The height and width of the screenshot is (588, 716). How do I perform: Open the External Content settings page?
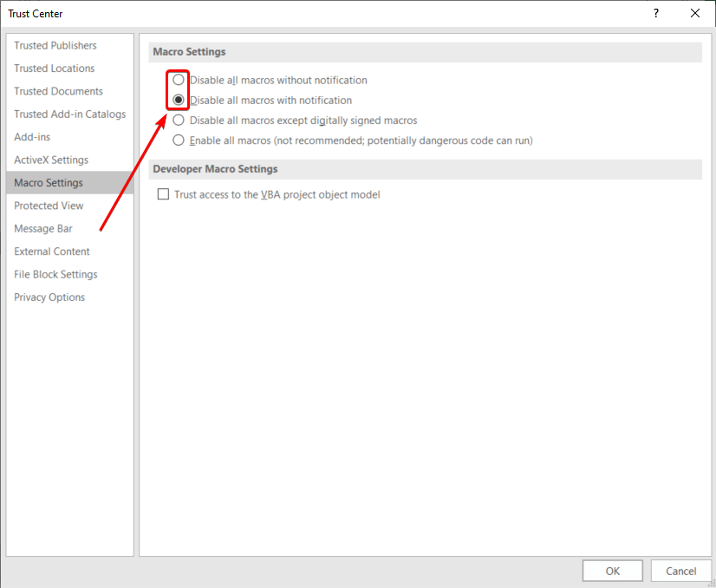click(51, 251)
